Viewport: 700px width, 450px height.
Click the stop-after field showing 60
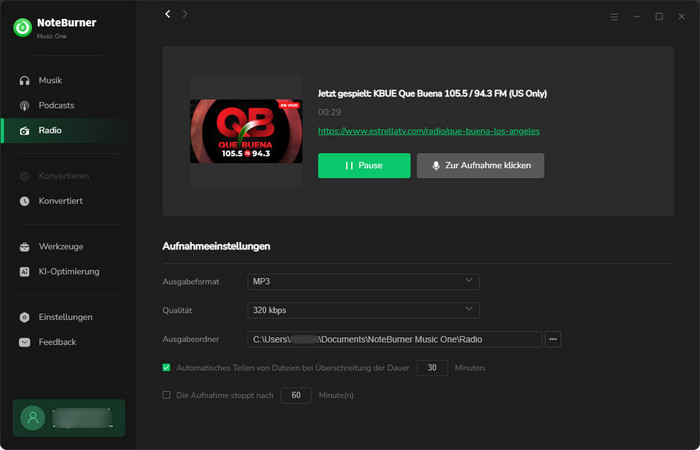(x=296, y=395)
